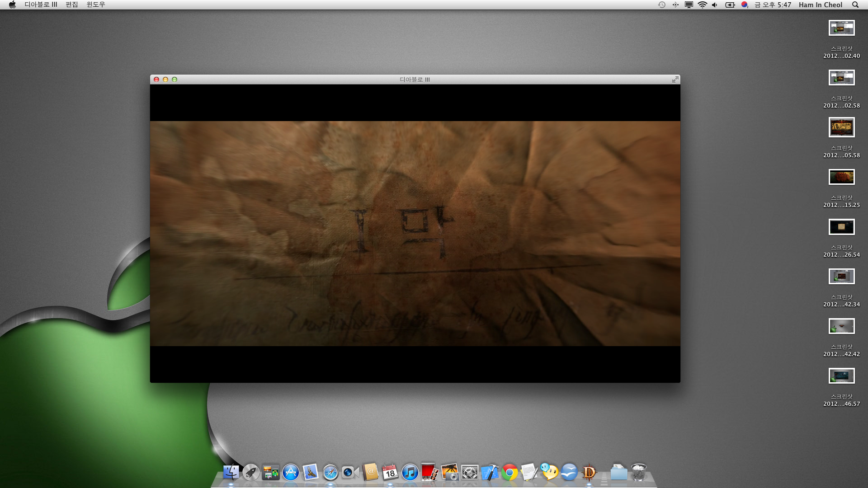Select screenshot file 2012...15.25 on desktop
The image size is (868, 488).
pyautogui.click(x=841, y=188)
